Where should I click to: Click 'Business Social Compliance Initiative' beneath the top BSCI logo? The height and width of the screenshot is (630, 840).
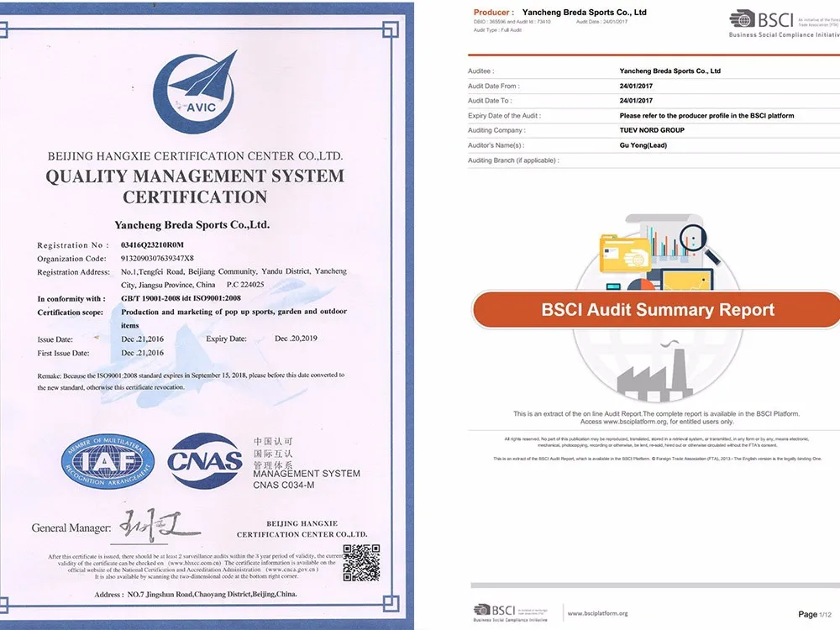(x=785, y=34)
